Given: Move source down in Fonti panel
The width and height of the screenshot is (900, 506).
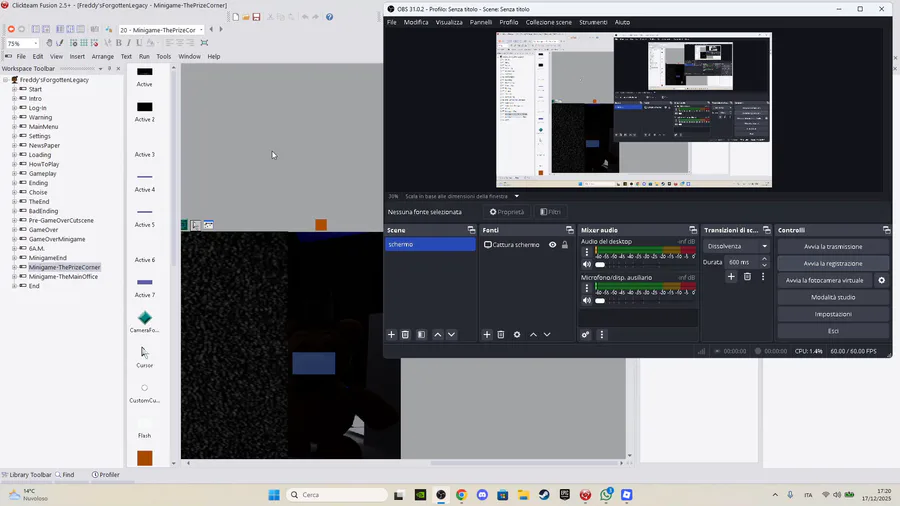Looking at the screenshot, I should coord(547,334).
